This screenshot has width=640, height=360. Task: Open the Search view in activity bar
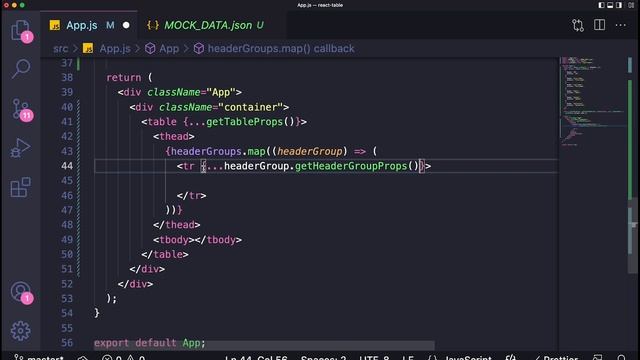20,69
